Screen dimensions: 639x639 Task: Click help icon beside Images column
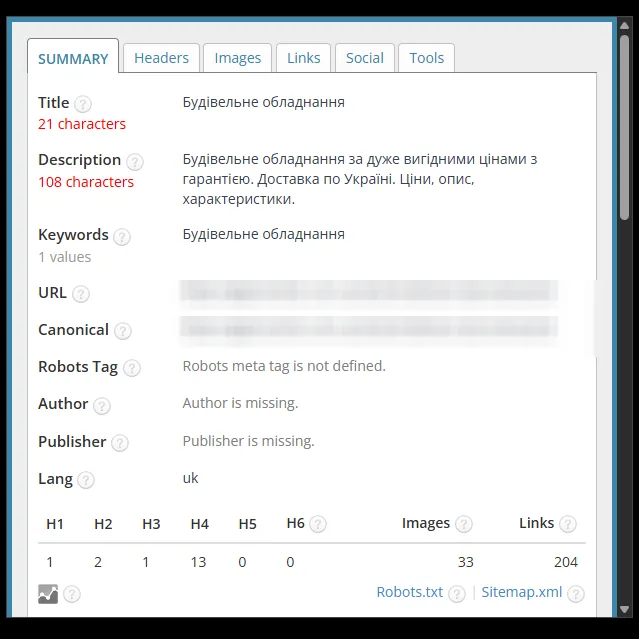click(x=463, y=524)
